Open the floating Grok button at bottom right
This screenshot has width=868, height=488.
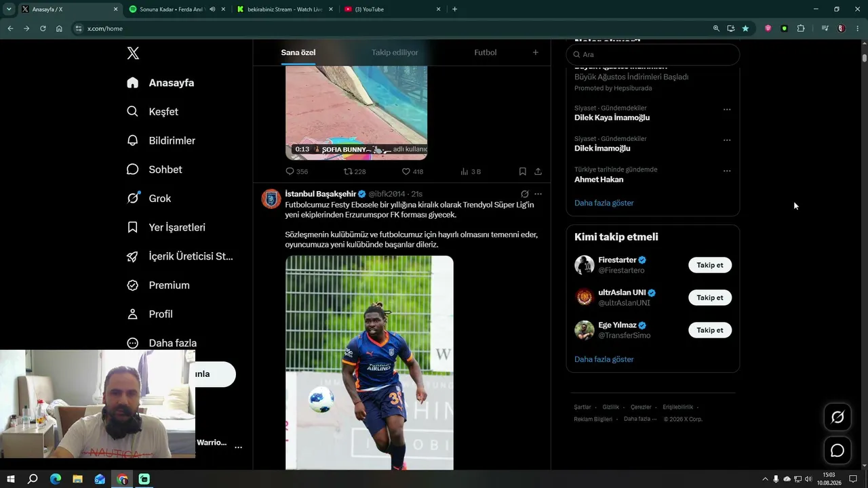(837, 418)
